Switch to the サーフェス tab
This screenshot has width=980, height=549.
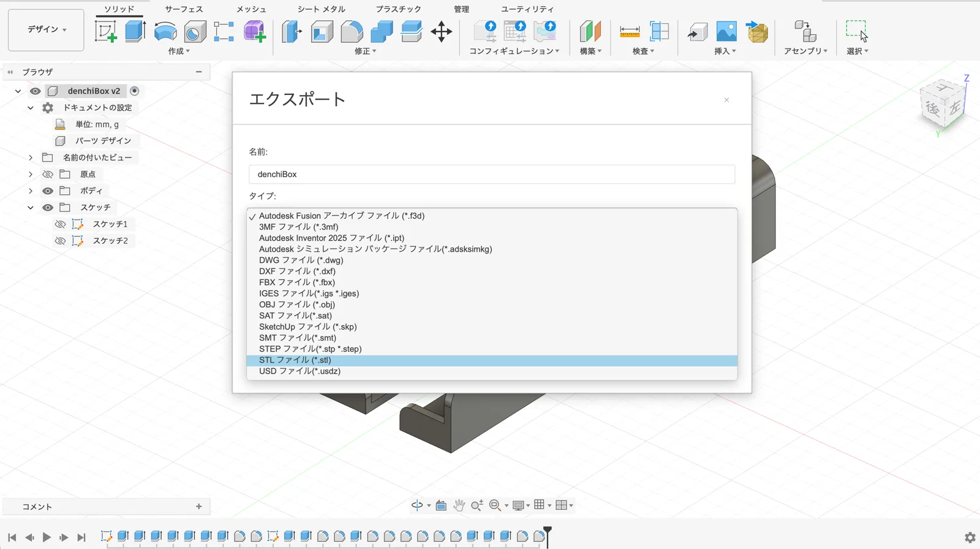(x=184, y=9)
